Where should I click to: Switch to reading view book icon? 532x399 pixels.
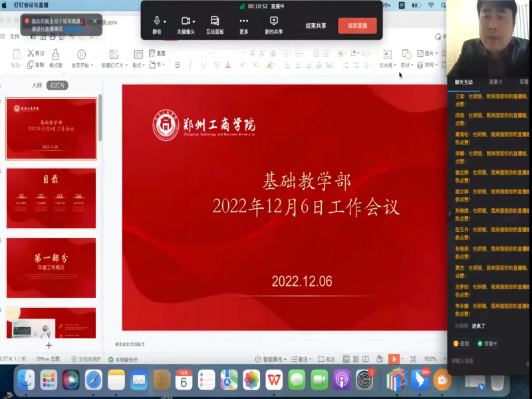click(365, 359)
